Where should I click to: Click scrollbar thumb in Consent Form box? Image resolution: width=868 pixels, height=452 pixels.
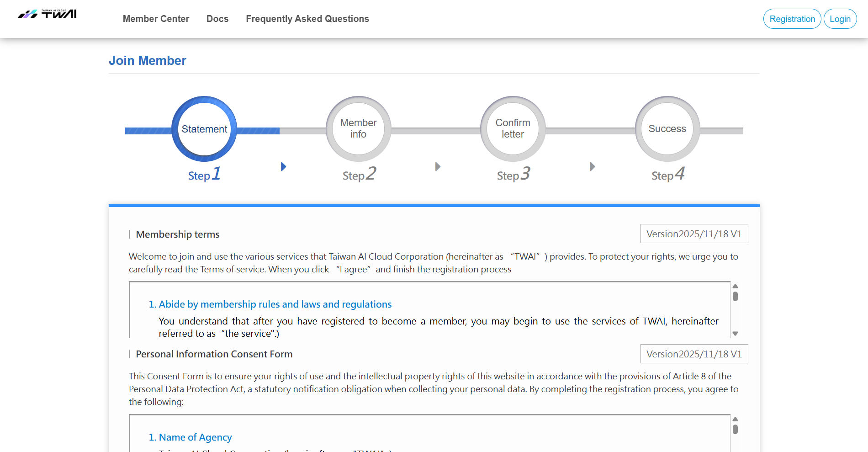pos(735,429)
